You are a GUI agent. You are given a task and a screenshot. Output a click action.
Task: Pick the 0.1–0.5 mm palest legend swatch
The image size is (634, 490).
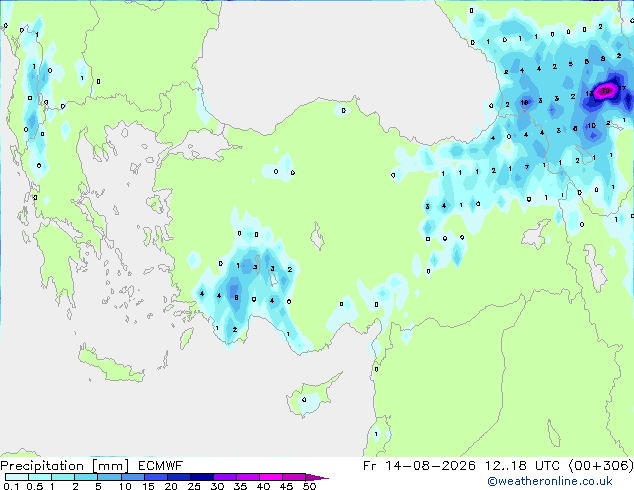(17, 477)
